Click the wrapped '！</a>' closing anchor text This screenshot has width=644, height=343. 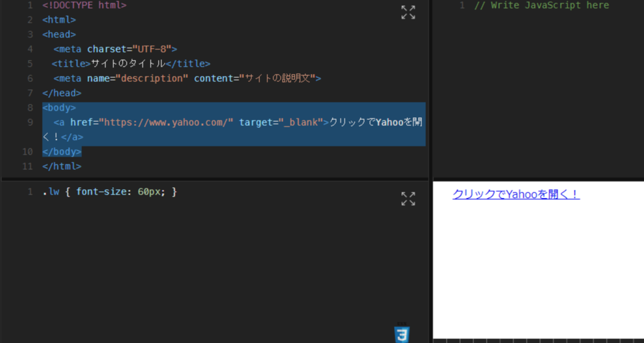(x=67, y=137)
